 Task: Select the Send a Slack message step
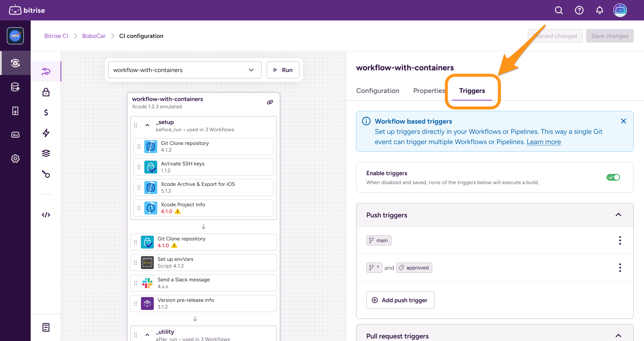click(204, 283)
